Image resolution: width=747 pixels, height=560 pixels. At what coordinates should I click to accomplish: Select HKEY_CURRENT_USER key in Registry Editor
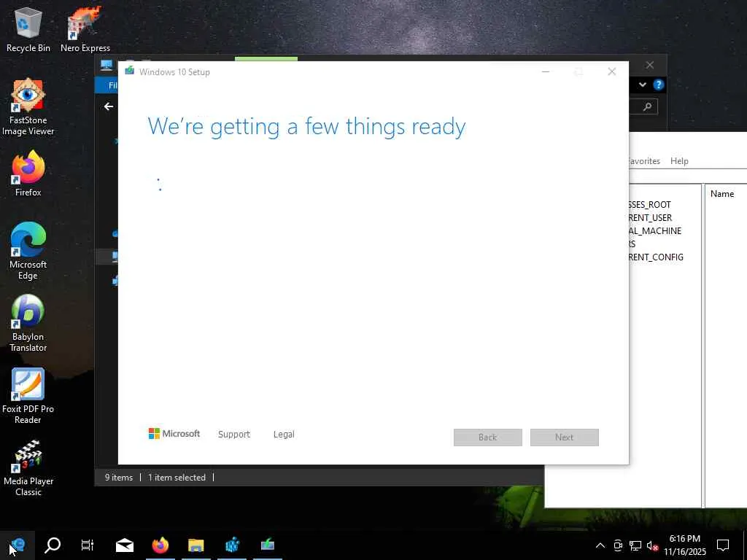click(x=650, y=217)
